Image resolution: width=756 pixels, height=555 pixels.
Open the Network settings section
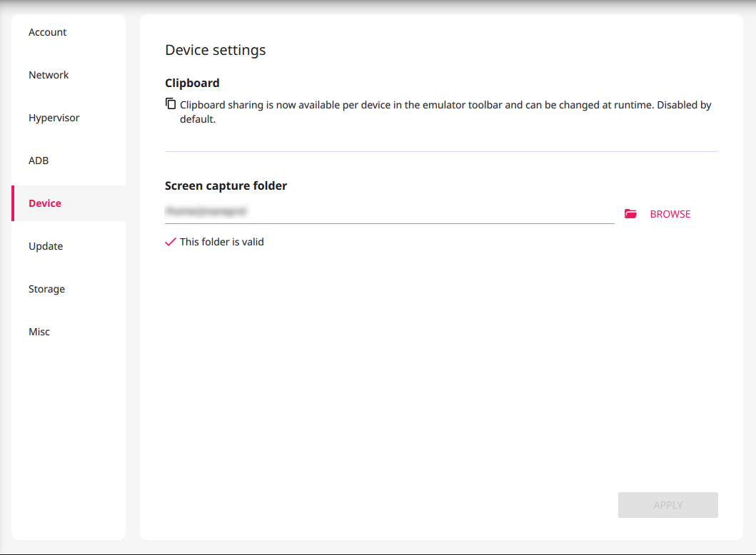click(x=49, y=75)
